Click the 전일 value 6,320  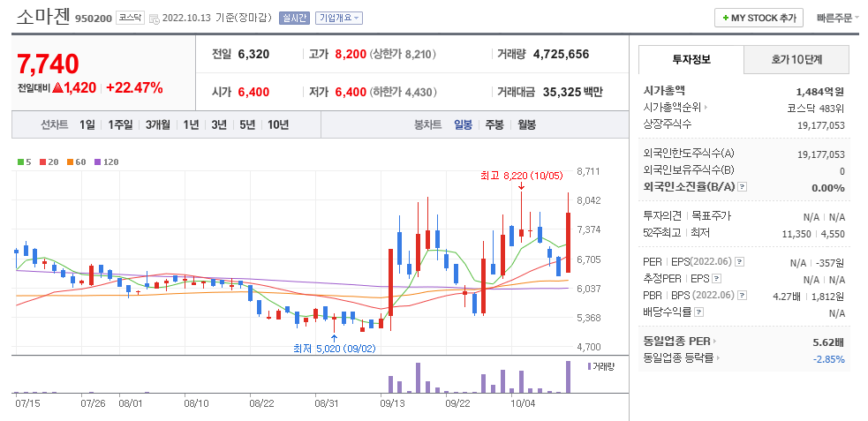pyautogui.click(x=253, y=54)
